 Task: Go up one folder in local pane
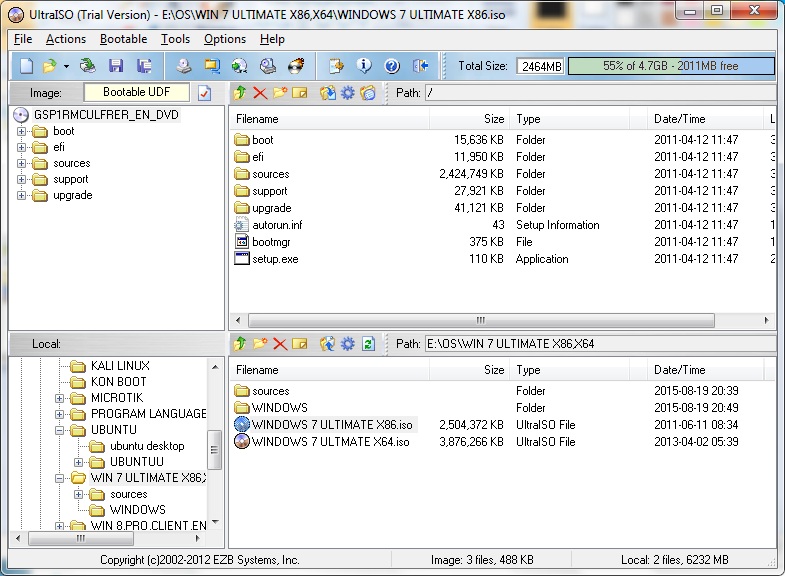240,344
